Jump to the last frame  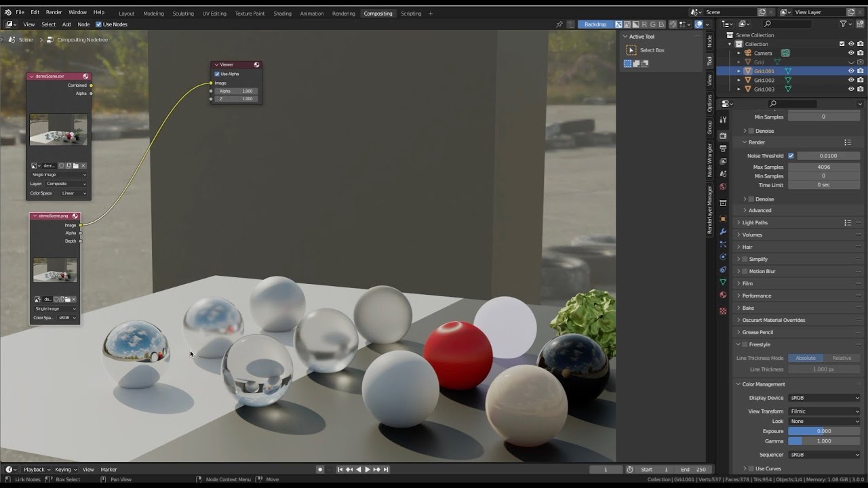pos(386,470)
